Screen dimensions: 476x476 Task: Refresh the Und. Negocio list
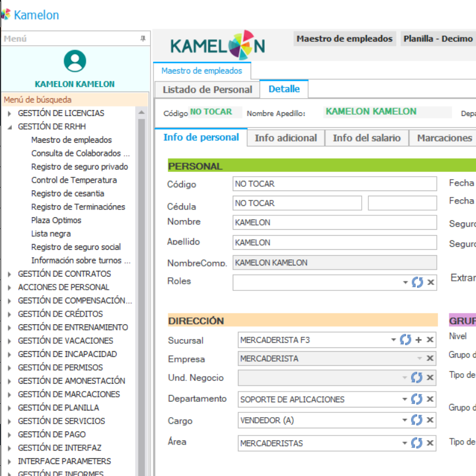417,378
